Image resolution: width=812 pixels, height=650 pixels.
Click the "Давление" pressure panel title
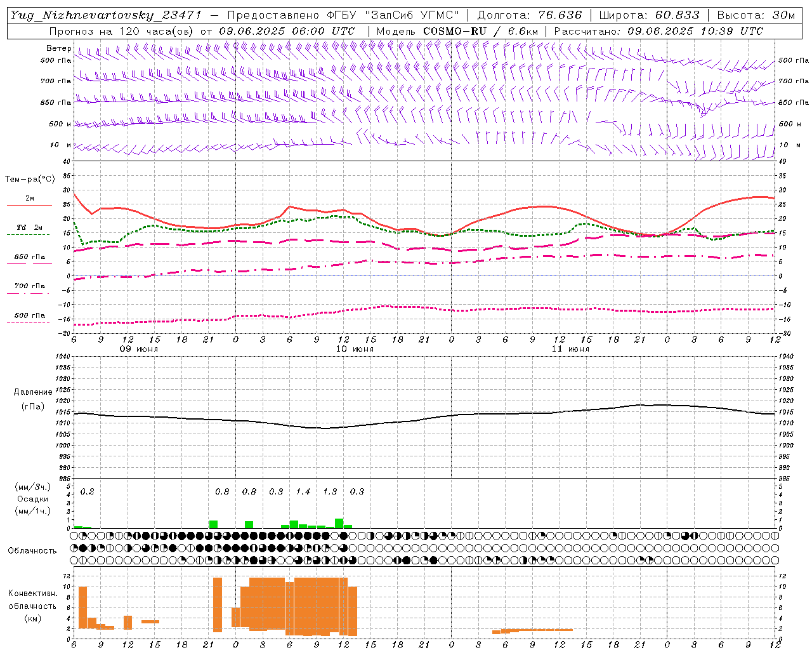pos(33,392)
